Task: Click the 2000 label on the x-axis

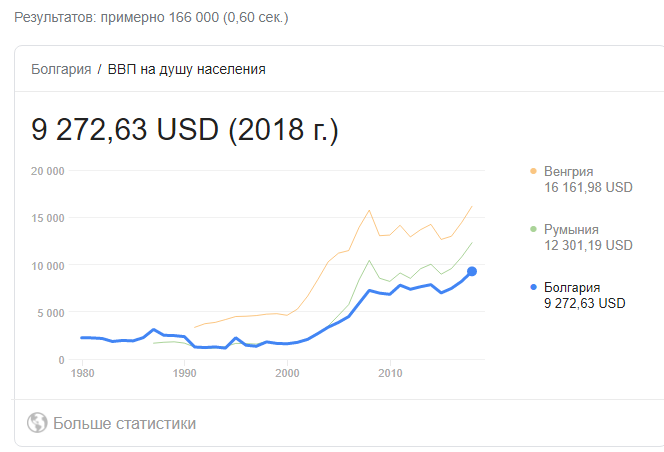Action: point(288,374)
